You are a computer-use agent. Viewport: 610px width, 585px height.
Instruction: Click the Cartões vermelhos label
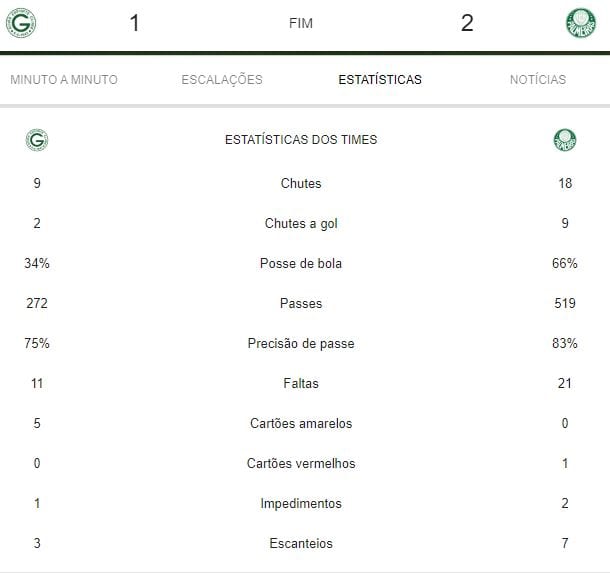pyautogui.click(x=301, y=464)
